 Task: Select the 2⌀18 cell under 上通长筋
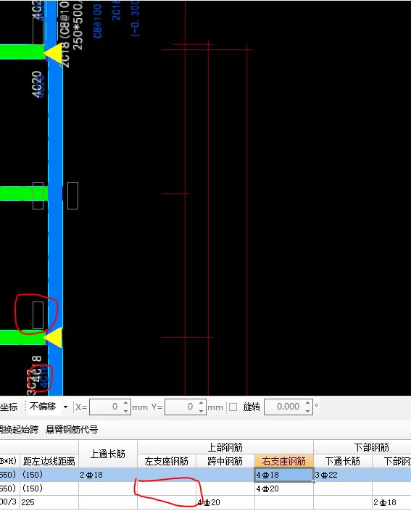click(108, 475)
